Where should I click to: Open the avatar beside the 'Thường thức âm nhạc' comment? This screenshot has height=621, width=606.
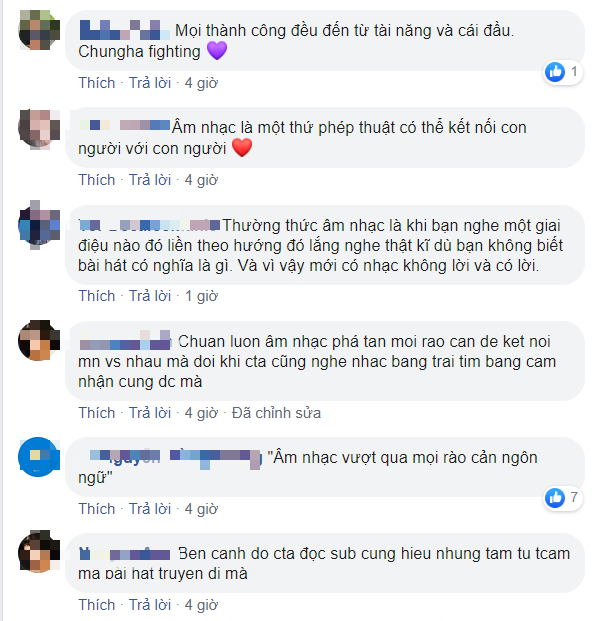pos(39,225)
